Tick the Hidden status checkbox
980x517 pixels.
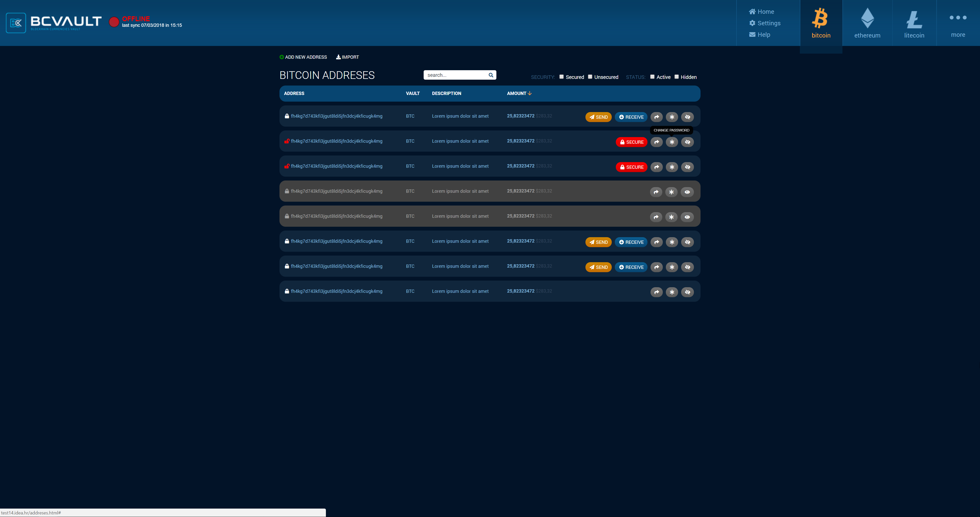point(676,77)
